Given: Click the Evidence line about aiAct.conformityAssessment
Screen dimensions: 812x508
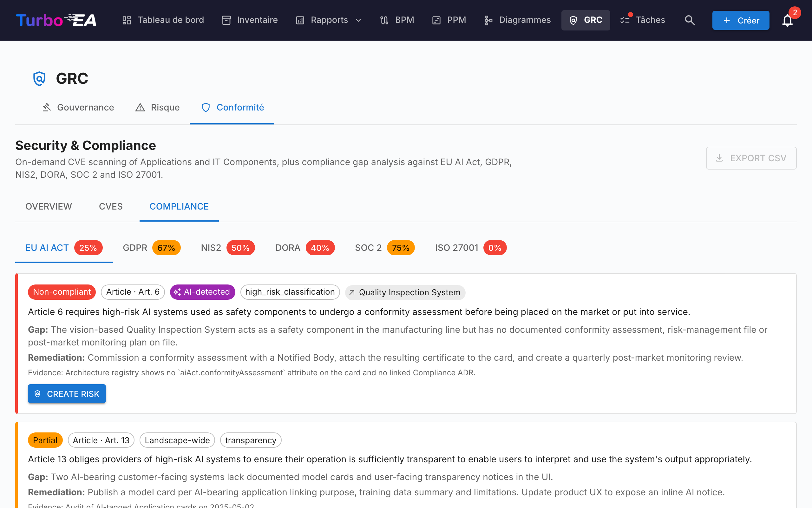Looking at the screenshot, I should 252,373.
